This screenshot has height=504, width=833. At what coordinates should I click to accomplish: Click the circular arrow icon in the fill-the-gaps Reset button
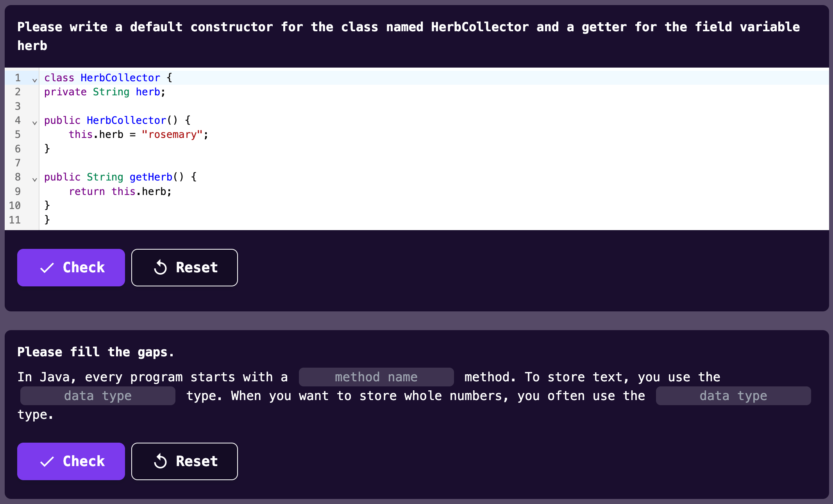tap(160, 461)
